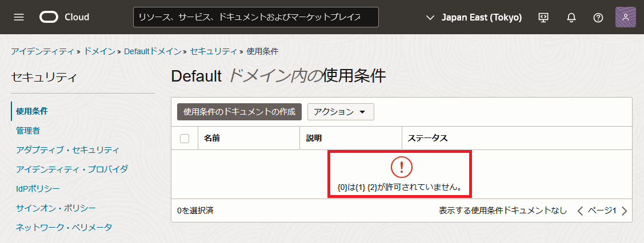Image resolution: width=644 pixels, height=243 pixels.
Task: Open the user profile avatar
Action: point(626,17)
